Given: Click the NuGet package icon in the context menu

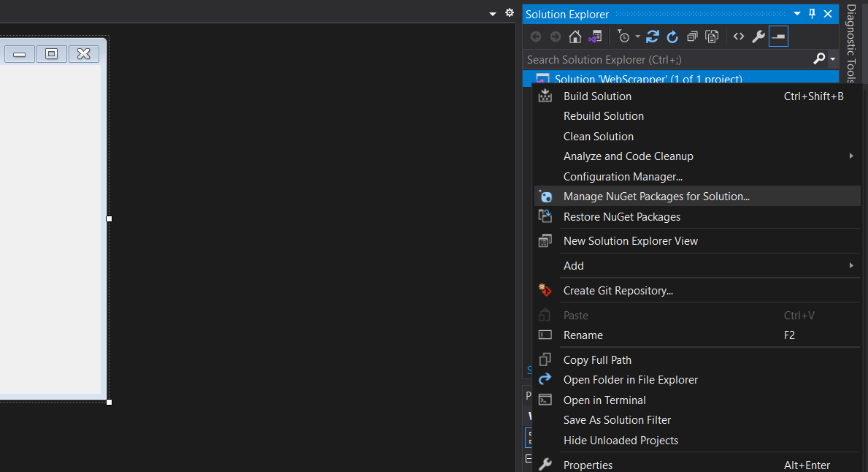Looking at the screenshot, I should 545,197.
